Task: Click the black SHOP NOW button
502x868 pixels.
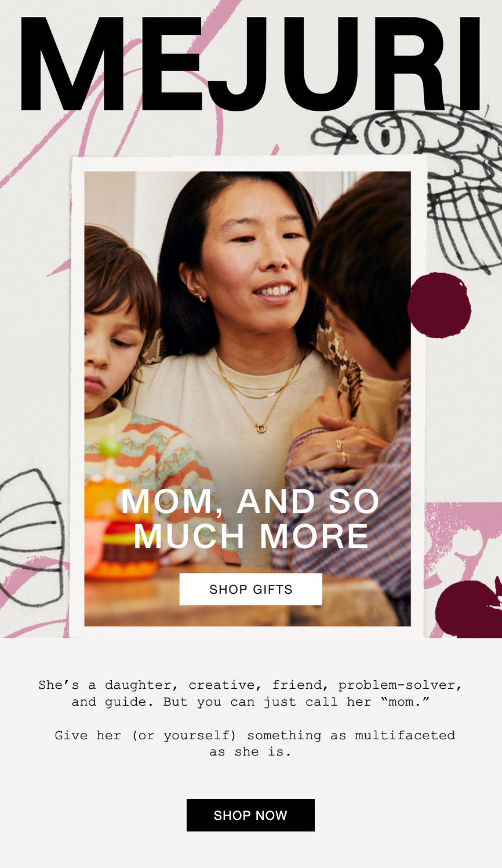Action: click(250, 815)
